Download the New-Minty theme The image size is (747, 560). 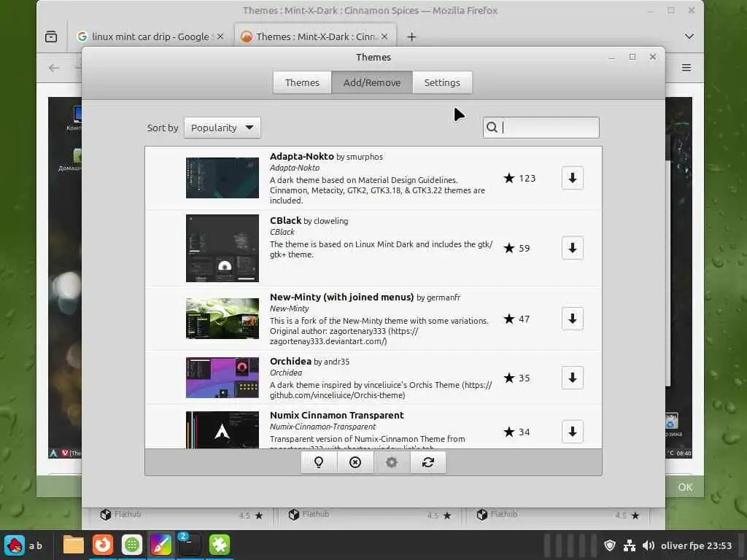(572, 319)
